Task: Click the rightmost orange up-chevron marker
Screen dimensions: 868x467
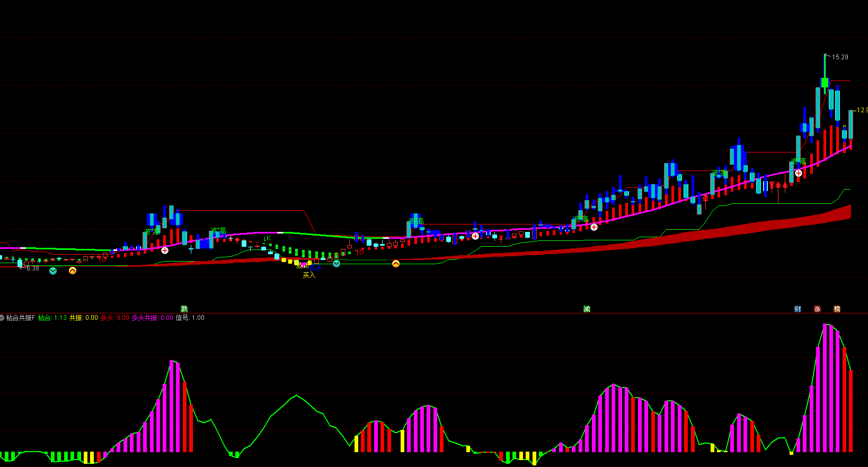Action: (396, 263)
